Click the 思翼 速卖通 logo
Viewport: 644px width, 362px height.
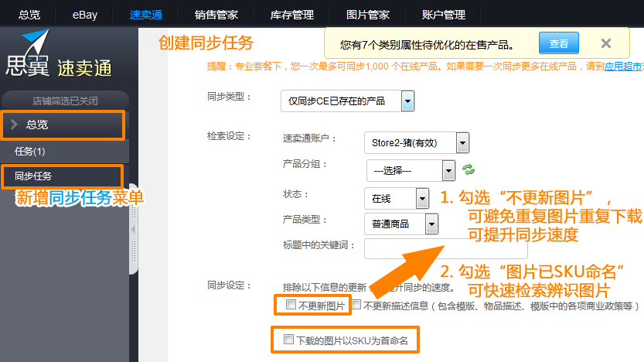58,54
